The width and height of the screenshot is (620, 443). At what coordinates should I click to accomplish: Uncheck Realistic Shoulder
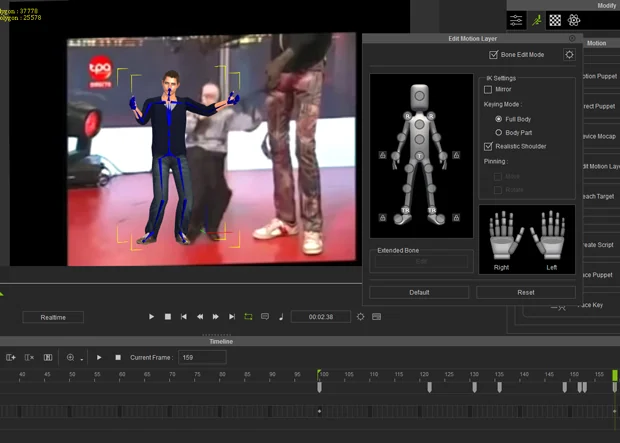pos(488,146)
